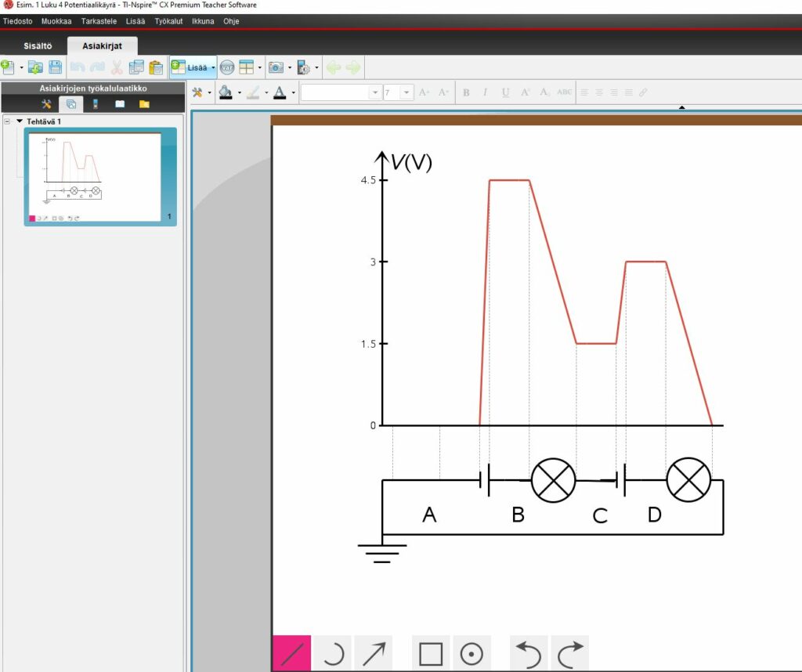Click the undo curved arrow button
This screenshot has width=802, height=672.
(x=529, y=653)
